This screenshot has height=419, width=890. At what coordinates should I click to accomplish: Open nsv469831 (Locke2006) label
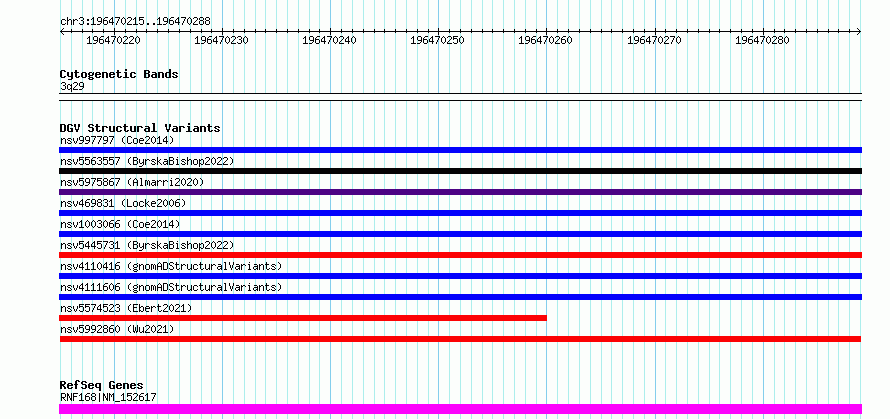coord(123,203)
